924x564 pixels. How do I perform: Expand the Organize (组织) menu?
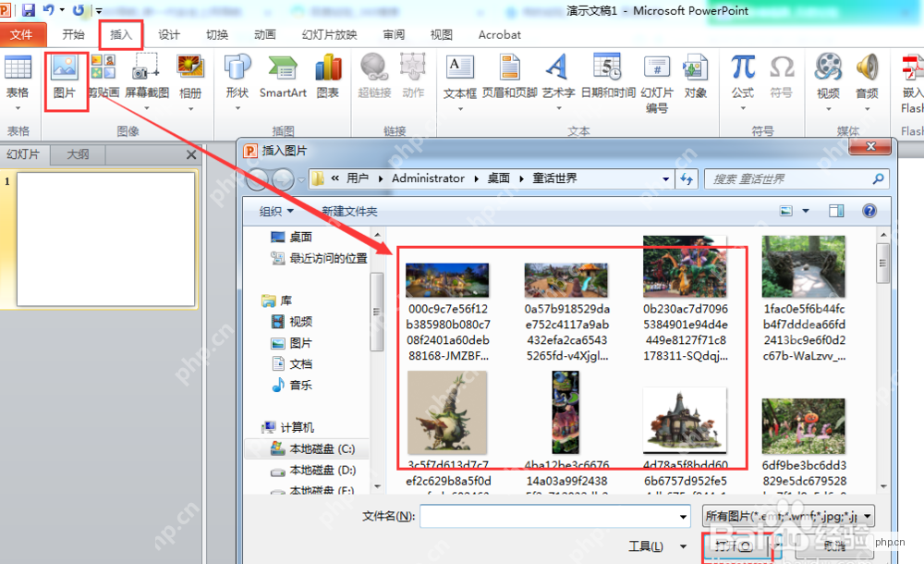276,211
